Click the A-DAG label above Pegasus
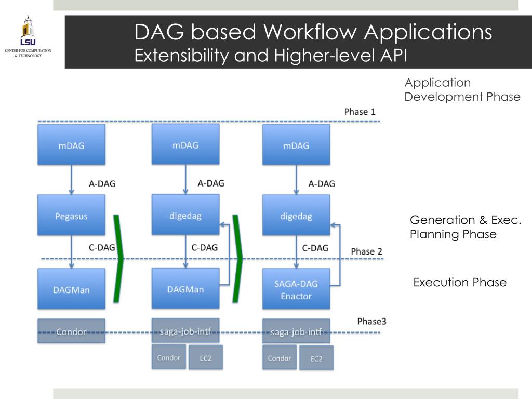This screenshot has height=399, width=532. click(x=102, y=184)
